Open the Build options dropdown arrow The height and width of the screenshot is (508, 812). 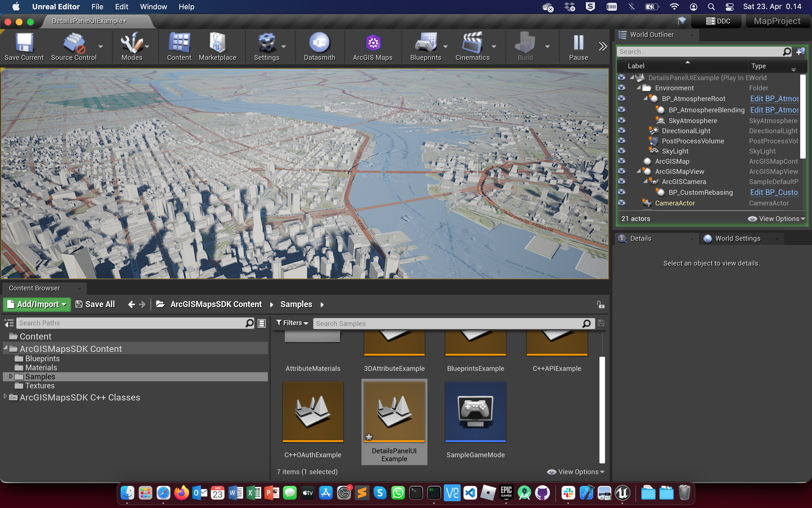coord(548,47)
